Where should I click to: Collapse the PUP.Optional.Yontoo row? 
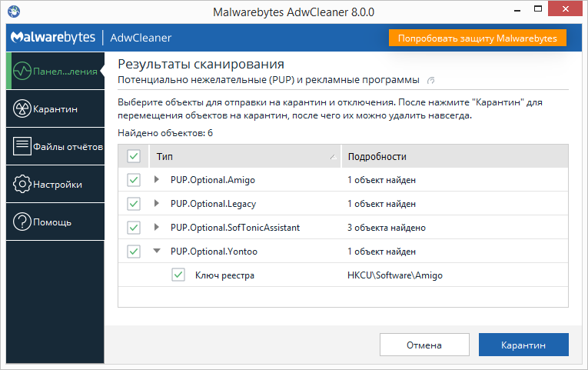[157, 252]
